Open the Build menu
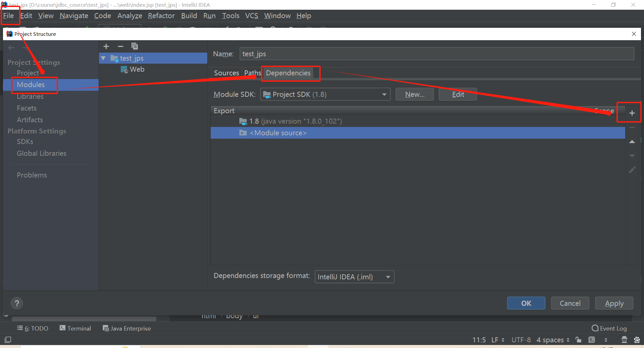 coord(189,16)
